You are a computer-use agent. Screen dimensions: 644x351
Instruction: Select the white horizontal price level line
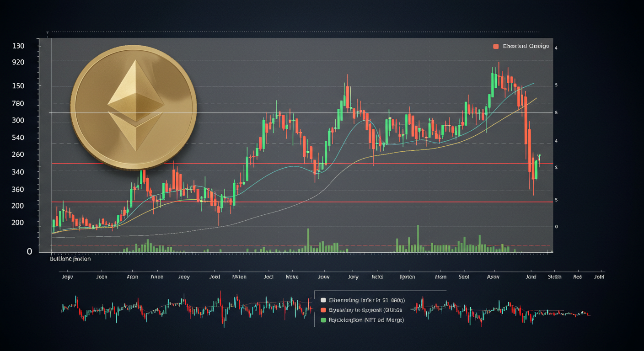coord(301,113)
